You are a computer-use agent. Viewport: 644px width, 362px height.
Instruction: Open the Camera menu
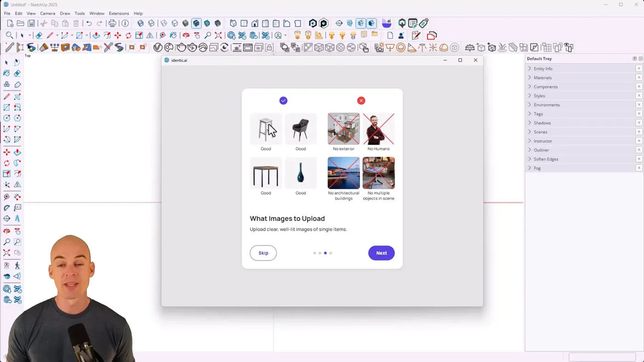47,13
